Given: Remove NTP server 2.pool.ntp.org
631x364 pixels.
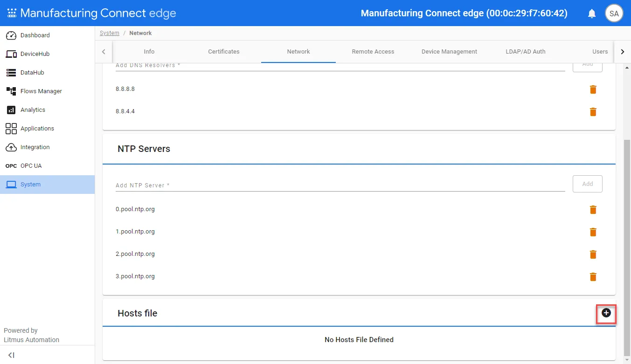Looking at the screenshot, I should [x=593, y=254].
